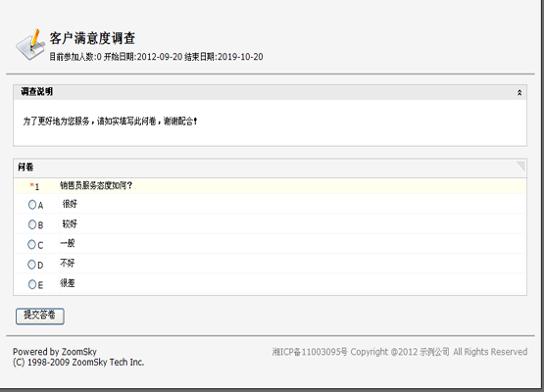Click the red asterisk required marker
Screen dimensions: 544x392
[x=32, y=185]
